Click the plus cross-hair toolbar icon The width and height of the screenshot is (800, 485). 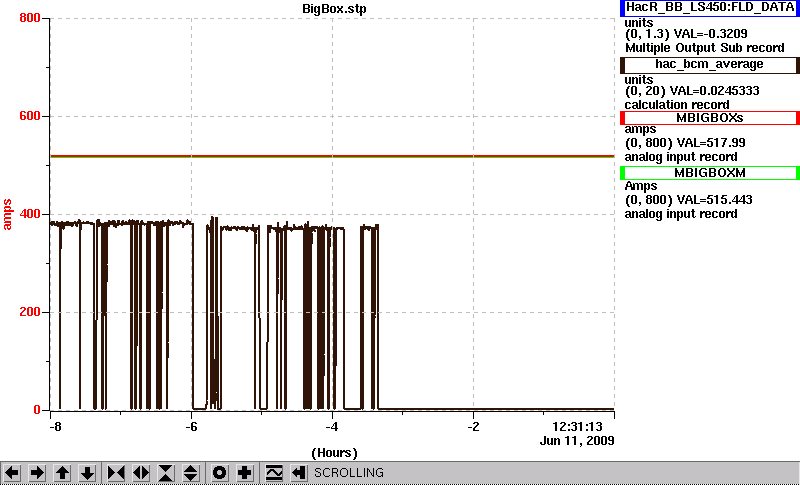[244, 473]
